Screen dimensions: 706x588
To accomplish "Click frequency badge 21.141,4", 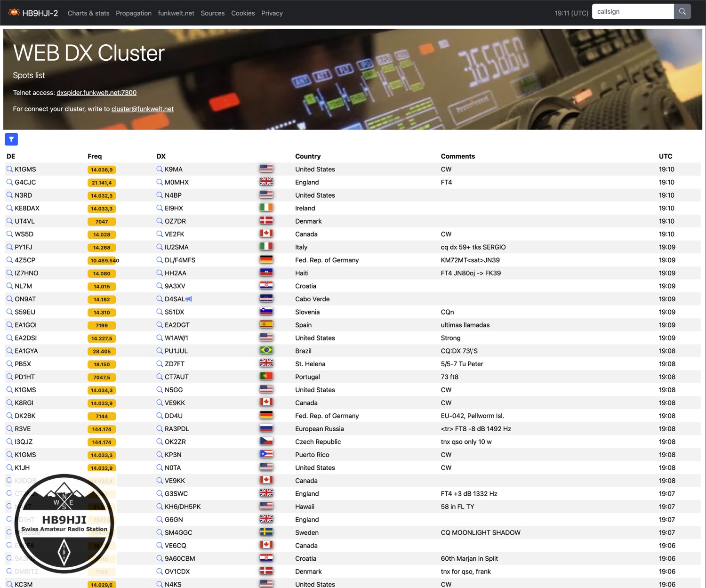I will tap(102, 183).
